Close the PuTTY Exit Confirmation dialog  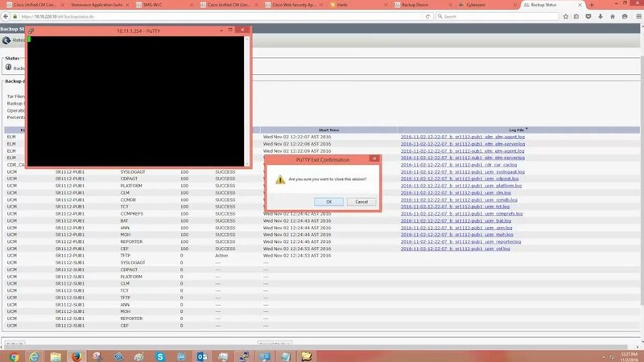(x=374, y=158)
